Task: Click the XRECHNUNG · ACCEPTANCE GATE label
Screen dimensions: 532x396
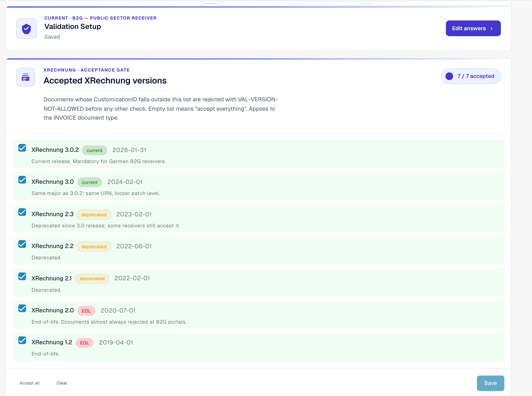Action: coord(87,70)
